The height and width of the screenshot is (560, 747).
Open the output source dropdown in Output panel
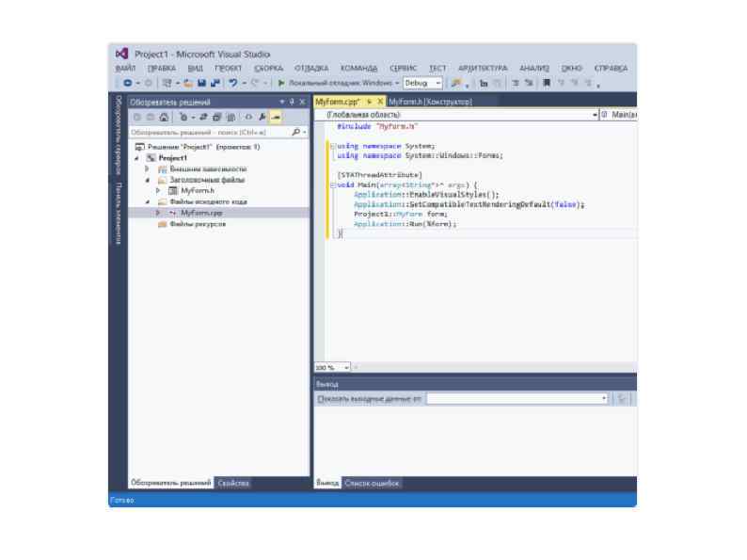[517, 398]
